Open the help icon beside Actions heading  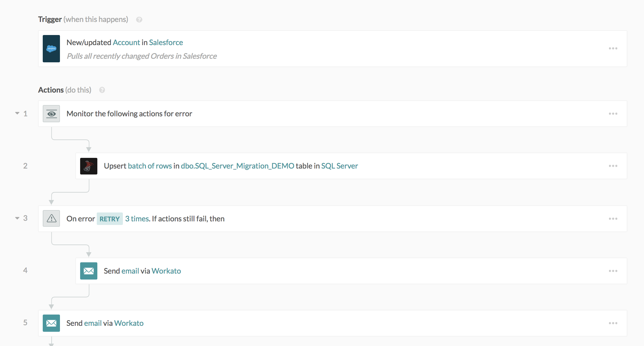pyautogui.click(x=102, y=90)
